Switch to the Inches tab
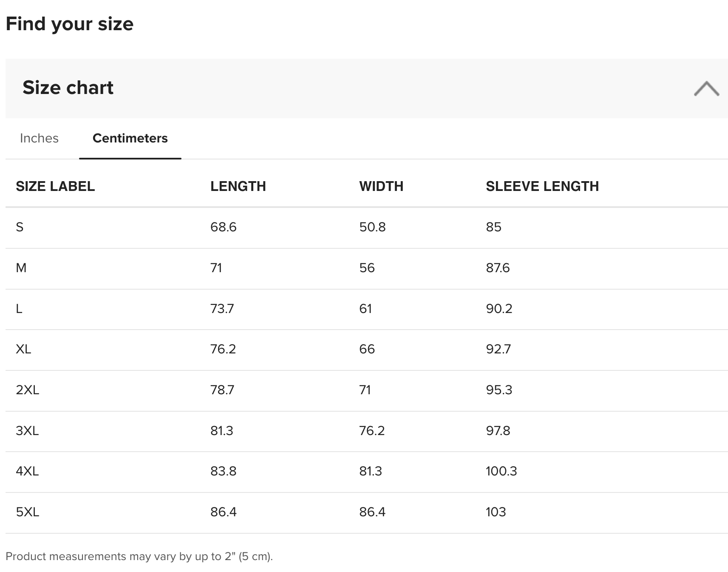This screenshot has width=728, height=572. pos(39,138)
